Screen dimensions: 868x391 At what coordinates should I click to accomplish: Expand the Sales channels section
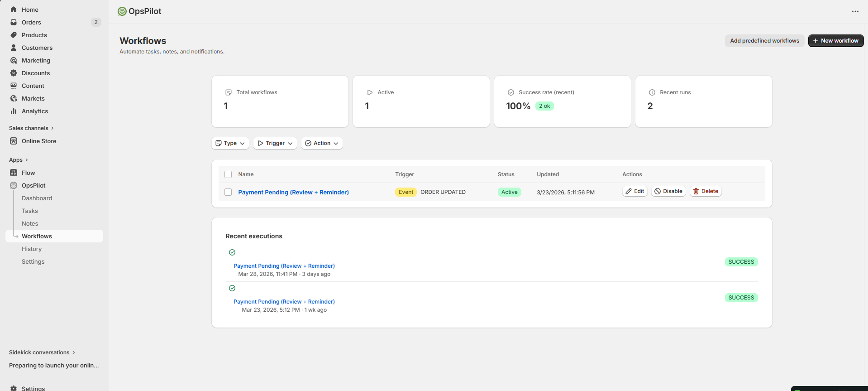pyautogui.click(x=31, y=128)
